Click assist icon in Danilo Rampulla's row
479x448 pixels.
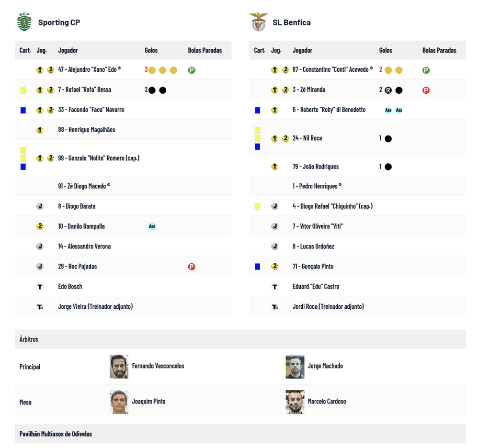click(x=152, y=226)
